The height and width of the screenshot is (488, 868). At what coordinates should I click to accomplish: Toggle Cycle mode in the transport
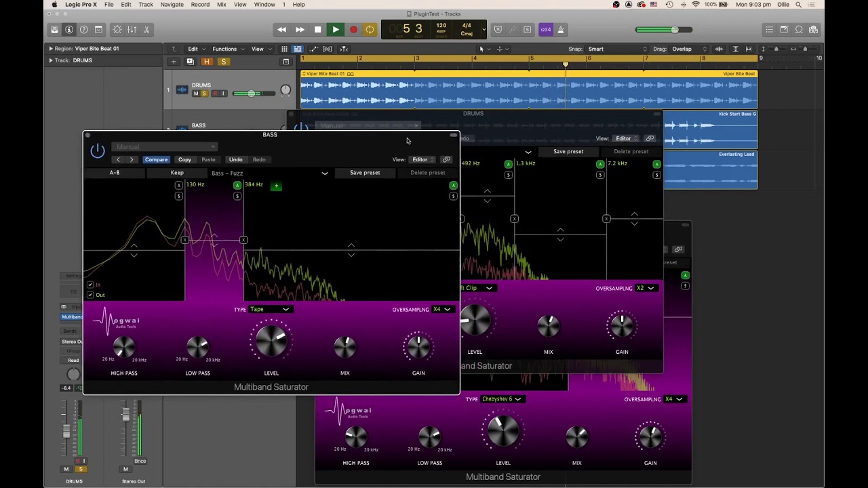click(x=370, y=30)
